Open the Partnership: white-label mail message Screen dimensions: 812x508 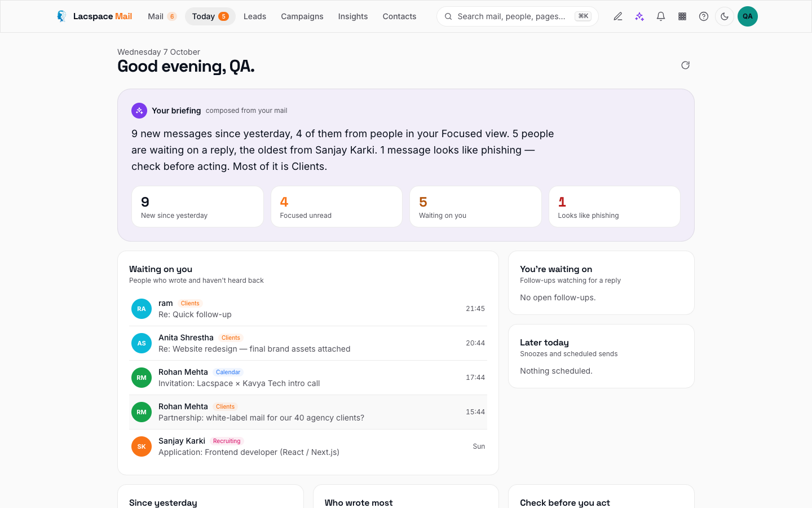point(308,412)
